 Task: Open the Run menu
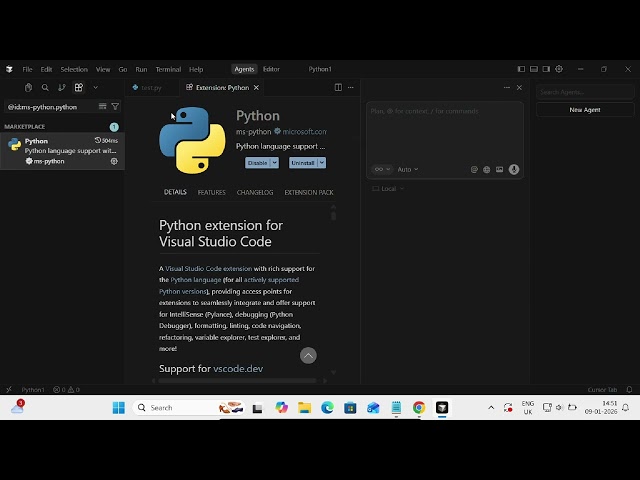point(141,69)
